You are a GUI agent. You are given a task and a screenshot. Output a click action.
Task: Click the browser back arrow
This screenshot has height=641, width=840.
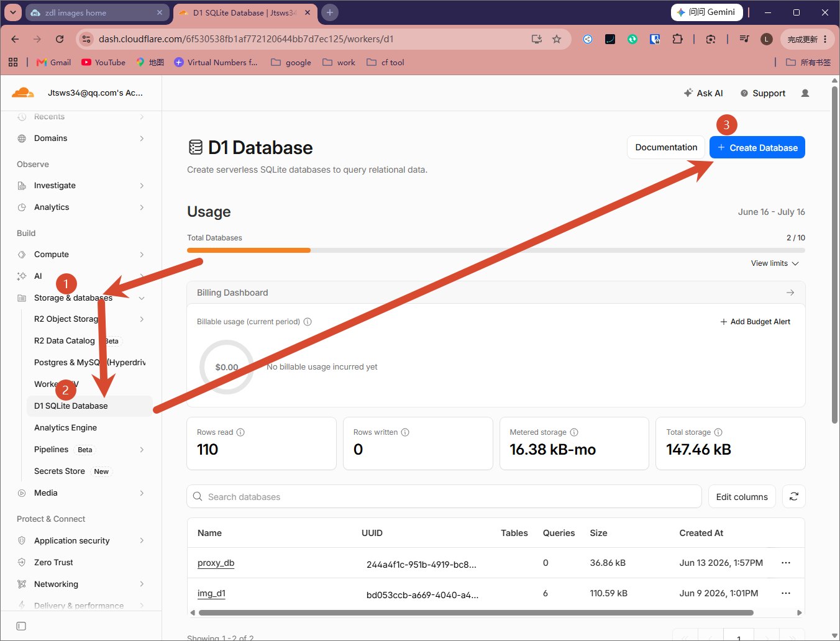[15, 39]
